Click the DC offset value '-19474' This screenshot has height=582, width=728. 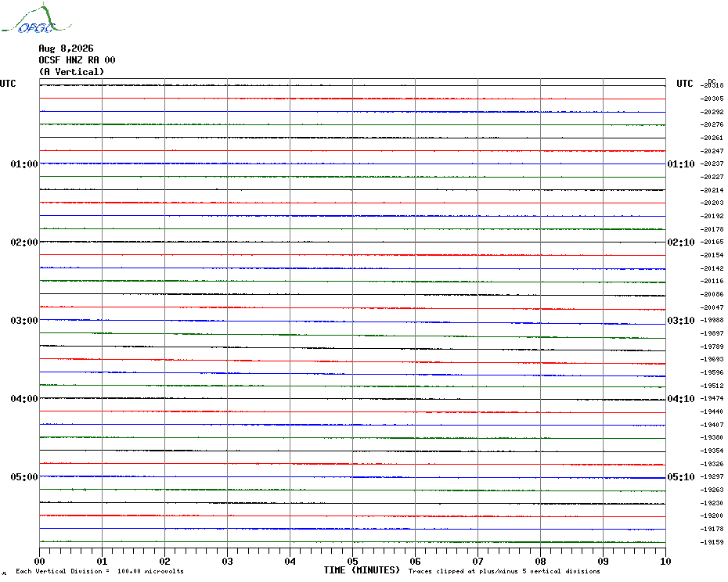(712, 399)
